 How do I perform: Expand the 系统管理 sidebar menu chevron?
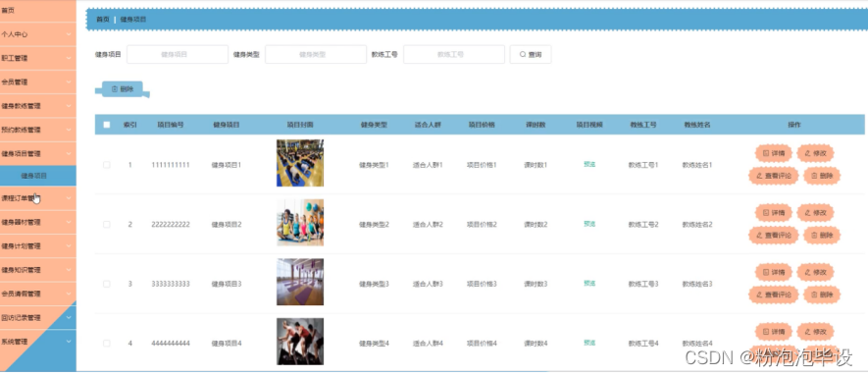69,342
